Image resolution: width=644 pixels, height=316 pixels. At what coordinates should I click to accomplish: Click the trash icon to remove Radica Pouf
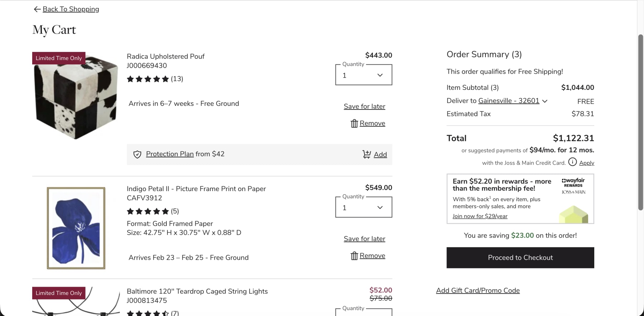pyautogui.click(x=354, y=123)
